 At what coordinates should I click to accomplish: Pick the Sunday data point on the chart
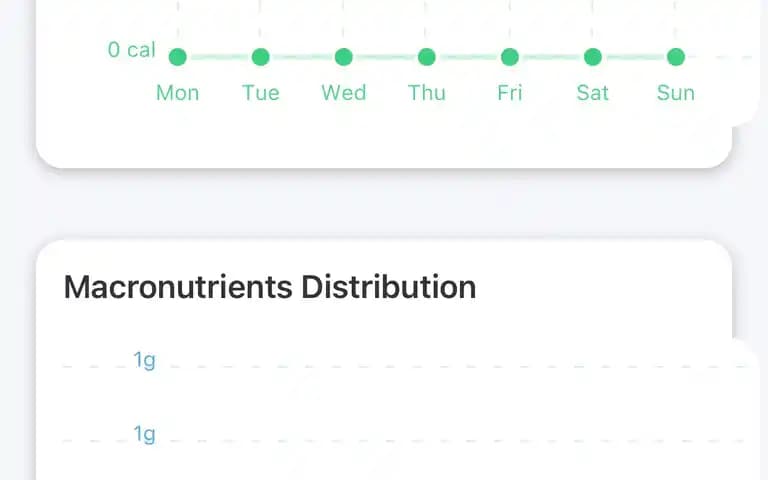pyautogui.click(x=676, y=57)
